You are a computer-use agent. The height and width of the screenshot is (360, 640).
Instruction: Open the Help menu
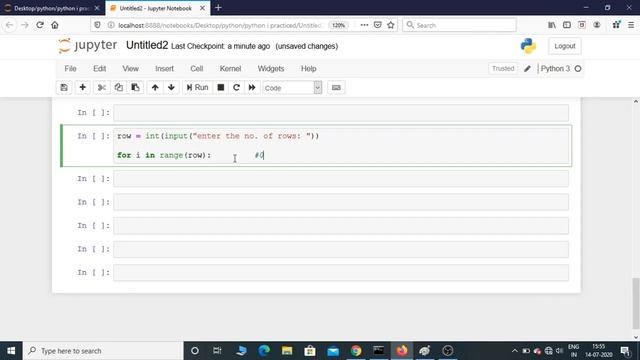[x=309, y=69]
